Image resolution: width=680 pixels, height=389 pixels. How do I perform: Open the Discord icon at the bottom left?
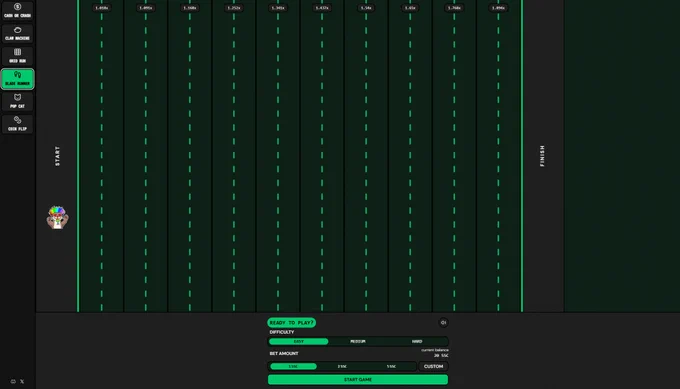13,381
